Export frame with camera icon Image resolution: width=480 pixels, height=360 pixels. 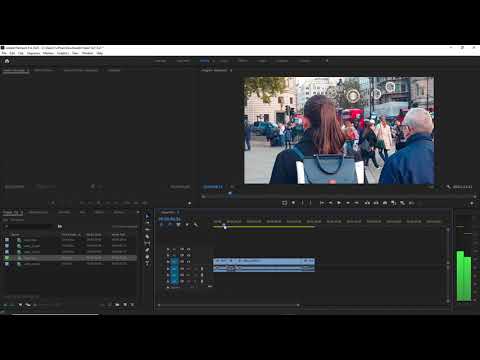click(385, 203)
